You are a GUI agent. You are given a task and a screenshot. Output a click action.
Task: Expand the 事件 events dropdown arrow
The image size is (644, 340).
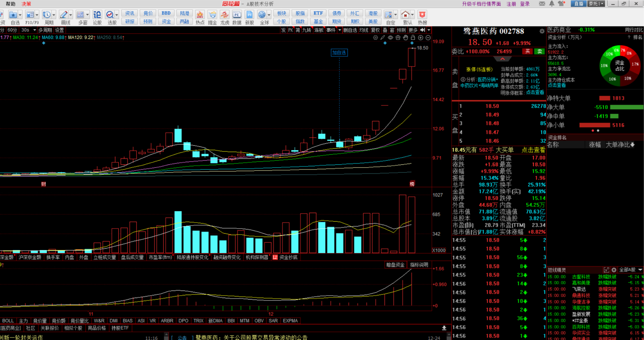pos(339,30)
